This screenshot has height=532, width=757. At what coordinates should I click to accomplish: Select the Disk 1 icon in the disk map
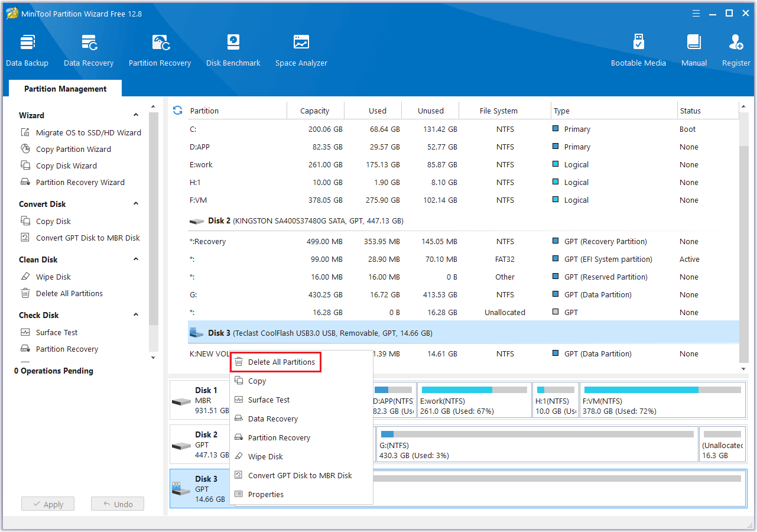coord(181,401)
